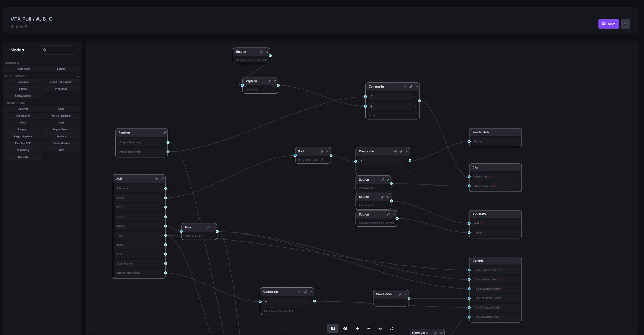
Task: Click the Media Base Path output port
Action: (x=168, y=152)
